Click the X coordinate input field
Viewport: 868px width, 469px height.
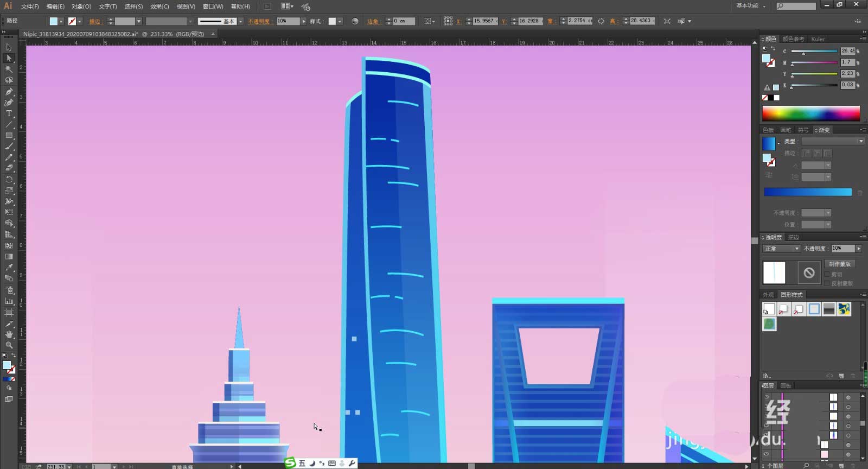click(x=484, y=21)
